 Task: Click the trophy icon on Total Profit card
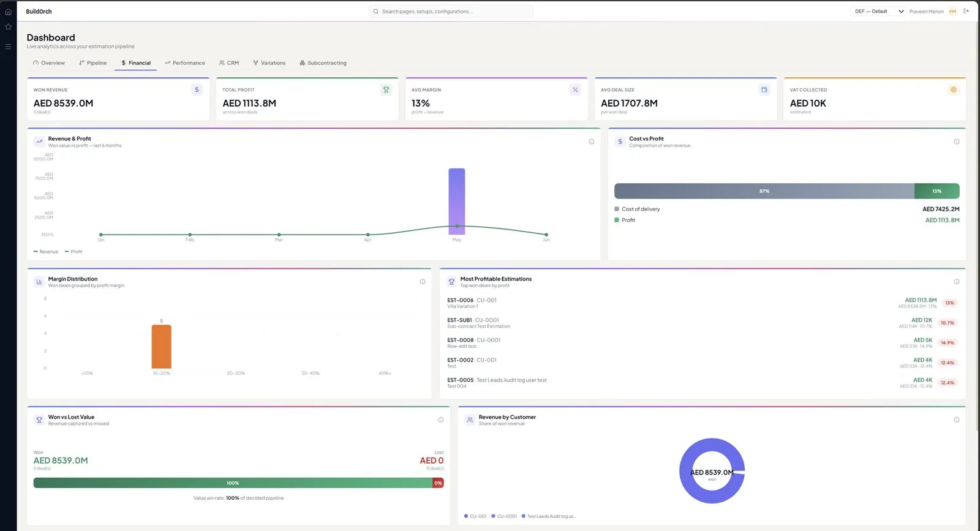386,90
